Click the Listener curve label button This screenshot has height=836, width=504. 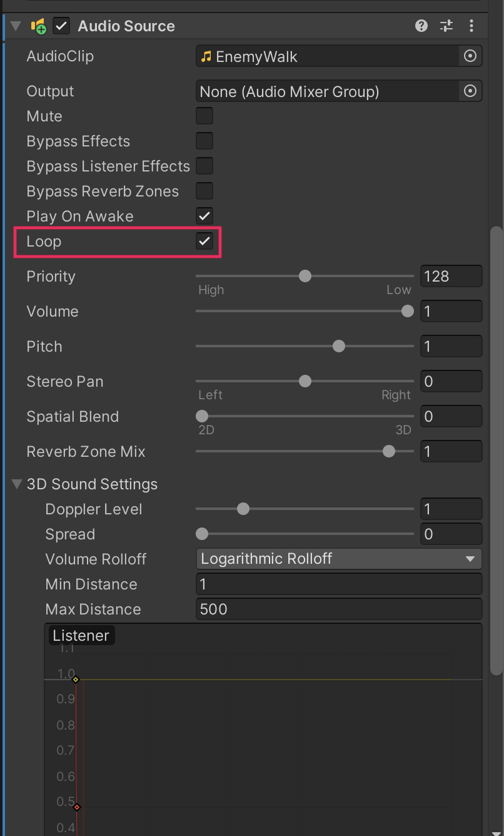coord(81,635)
